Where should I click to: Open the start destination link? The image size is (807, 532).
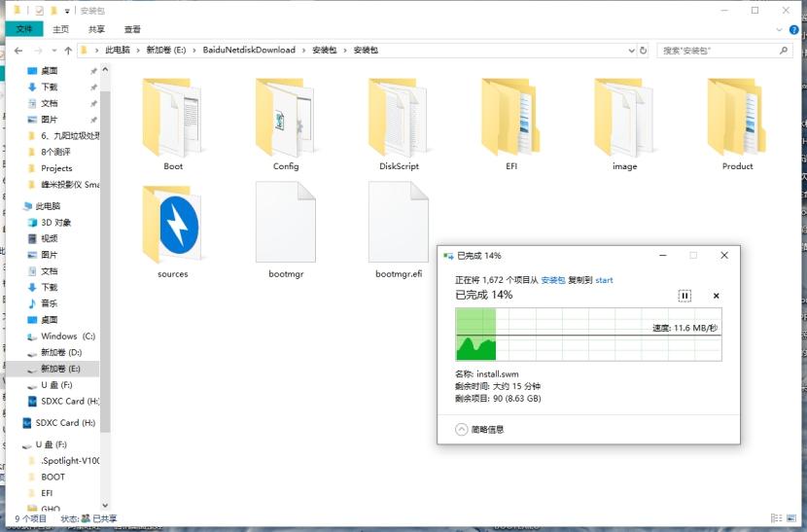(604, 280)
